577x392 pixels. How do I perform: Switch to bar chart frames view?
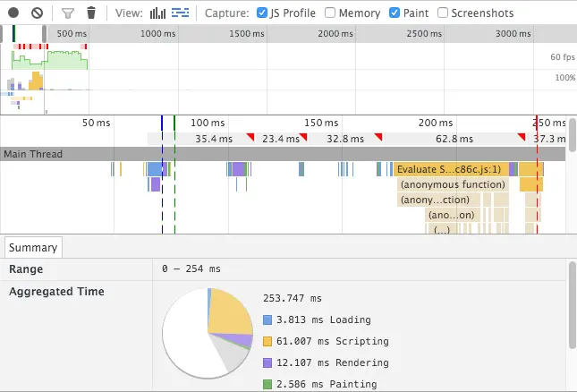point(157,13)
